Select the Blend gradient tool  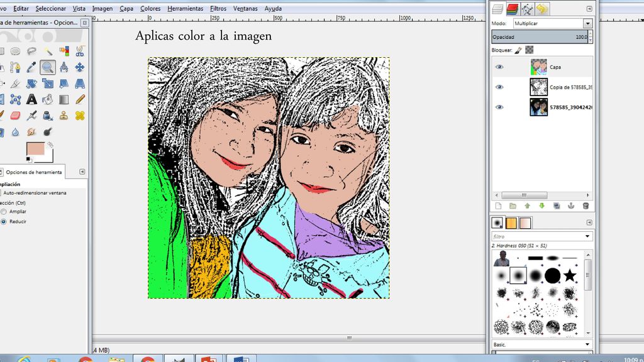(64, 99)
